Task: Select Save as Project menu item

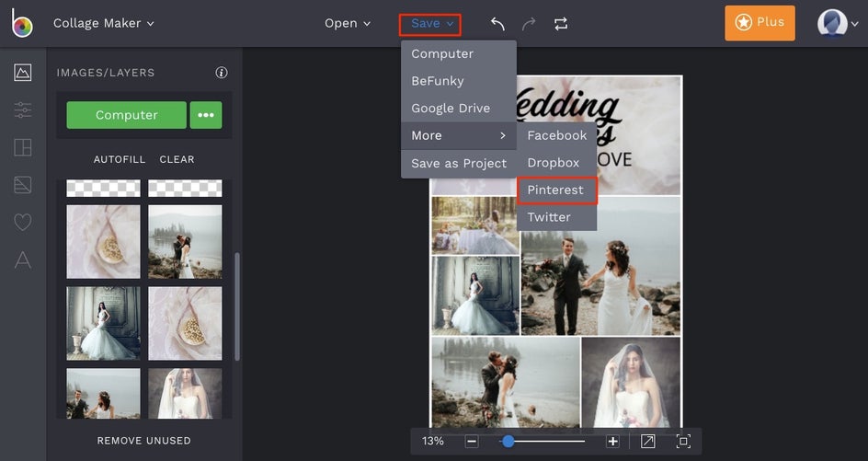Action: [459, 164]
